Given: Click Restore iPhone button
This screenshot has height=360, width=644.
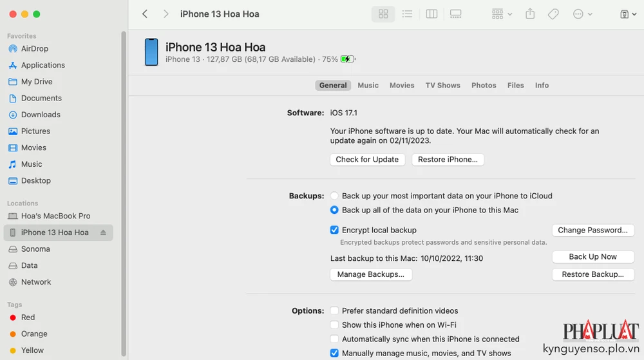Looking at the screenshot, I should pos(448,159).
